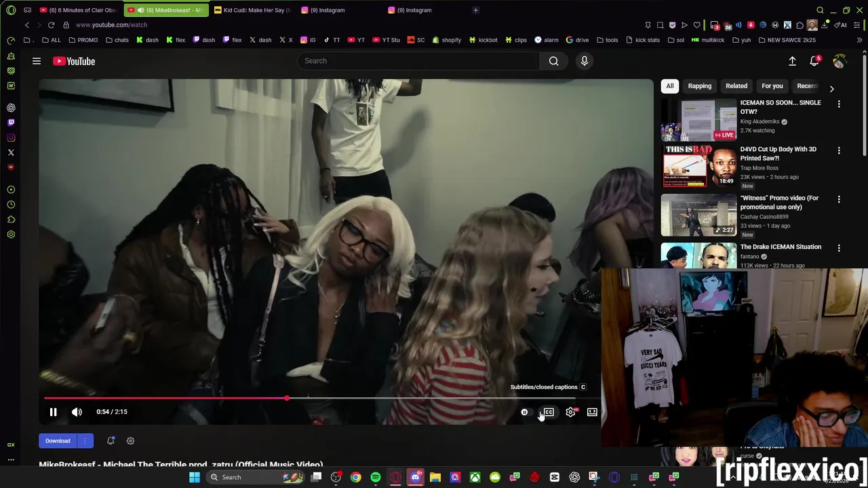Open ICEMAN SO SOON live video thumbnail
868x488 pixels.
coord(698,120)
